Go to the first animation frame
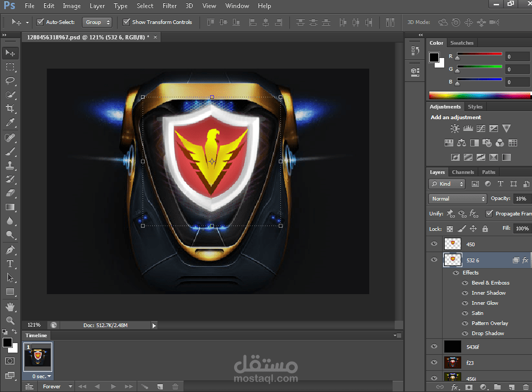532x392 pixels. click(82, 386)
